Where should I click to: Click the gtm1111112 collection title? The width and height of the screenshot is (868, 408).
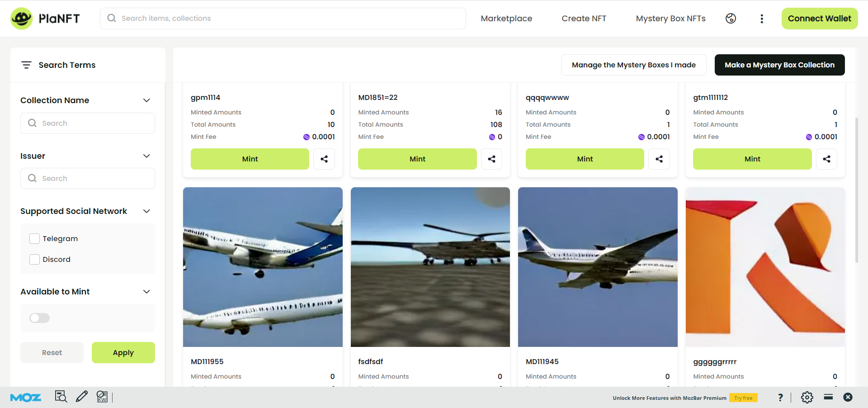[x=710, y=98]
